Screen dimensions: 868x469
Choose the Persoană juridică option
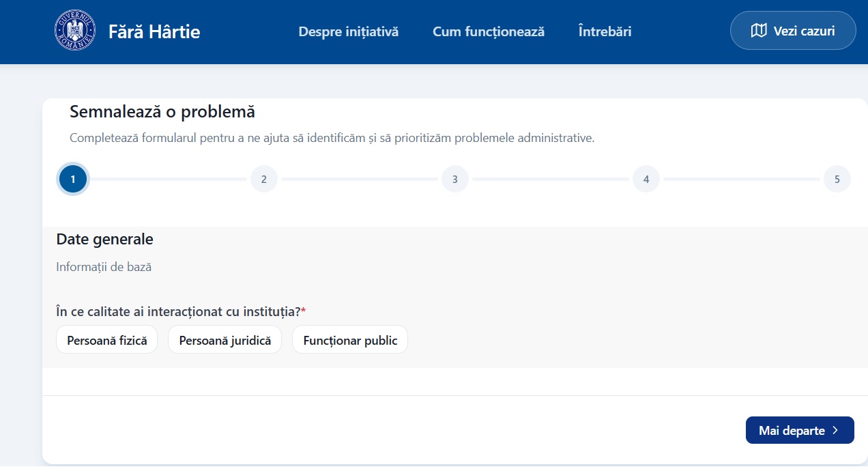[x=225, y=340]
